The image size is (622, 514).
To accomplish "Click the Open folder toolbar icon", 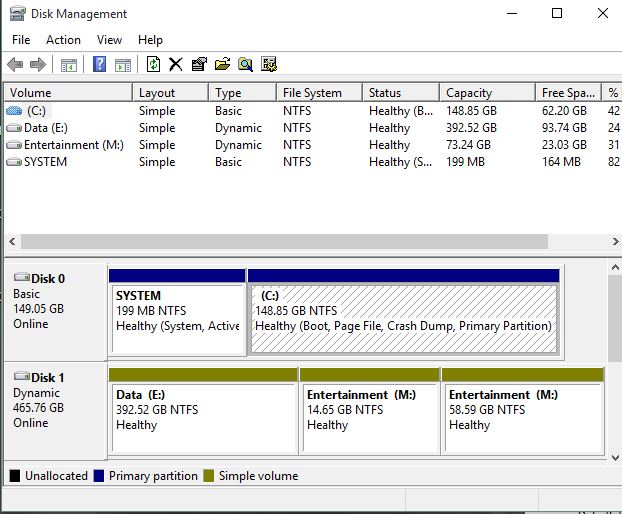I will pyautogui.click(x=223, y=64).
